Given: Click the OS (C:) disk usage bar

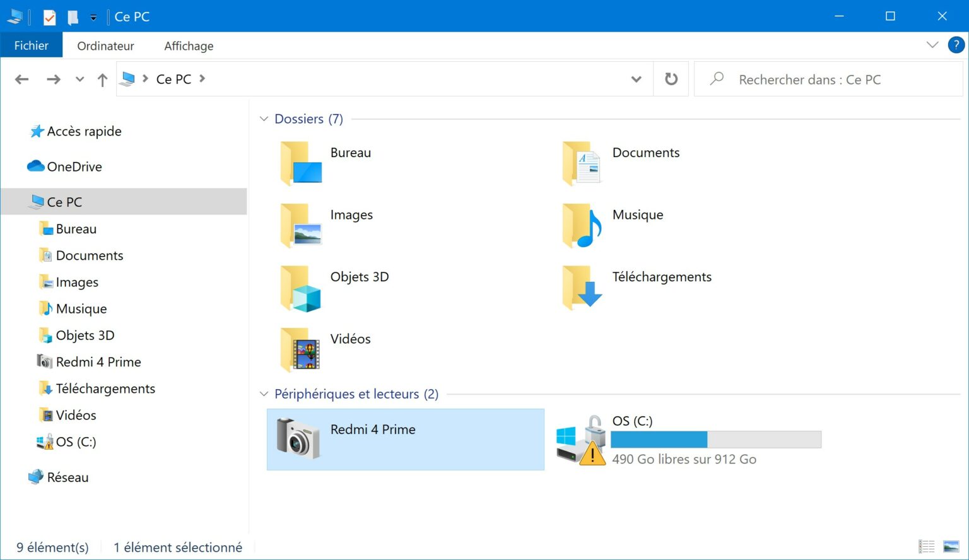Looking at the screenshot, I should click(716, 440).
